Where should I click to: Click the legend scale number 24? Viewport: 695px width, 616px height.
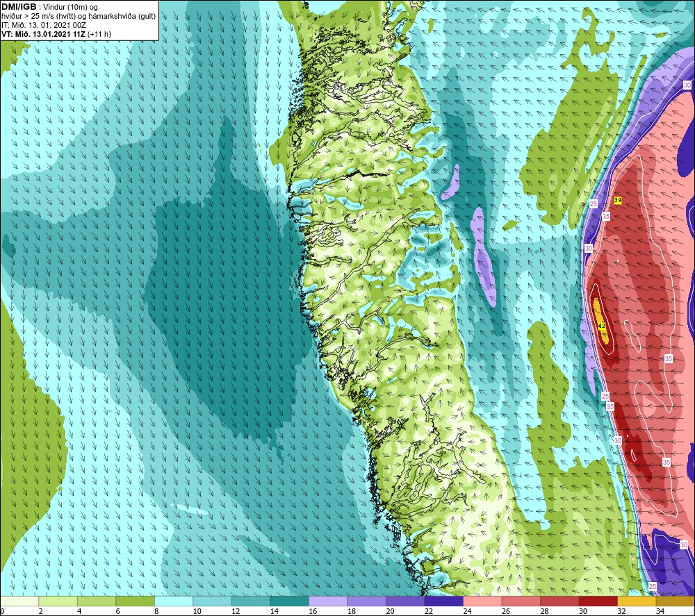(x=467, y=611)
